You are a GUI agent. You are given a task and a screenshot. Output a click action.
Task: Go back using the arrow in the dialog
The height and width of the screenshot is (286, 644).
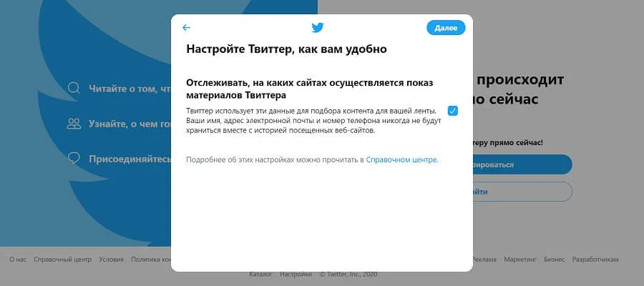tap(187, 27)
